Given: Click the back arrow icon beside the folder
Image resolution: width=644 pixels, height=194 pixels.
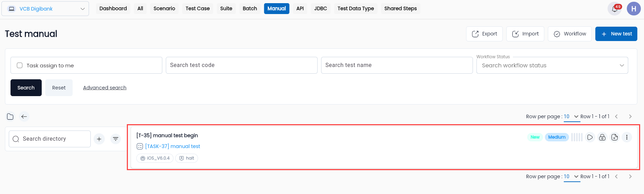Looking at the screenshot, I should point(24,116).
